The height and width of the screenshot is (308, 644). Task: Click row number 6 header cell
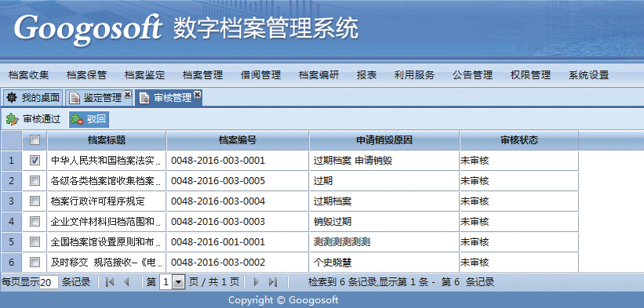[x=11, y=262]
